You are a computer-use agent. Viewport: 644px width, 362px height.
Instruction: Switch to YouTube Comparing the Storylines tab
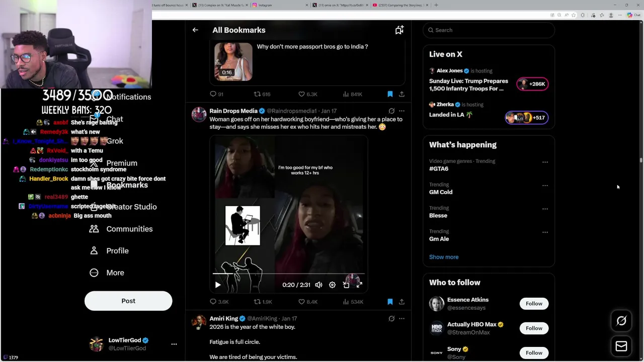(x=400, y=5)
